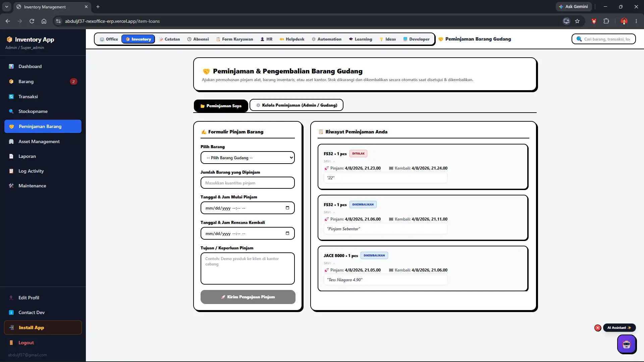Viewport: 644px width, 362px height.
Task: Bookmark this page with the star
Action: (577, 21)
